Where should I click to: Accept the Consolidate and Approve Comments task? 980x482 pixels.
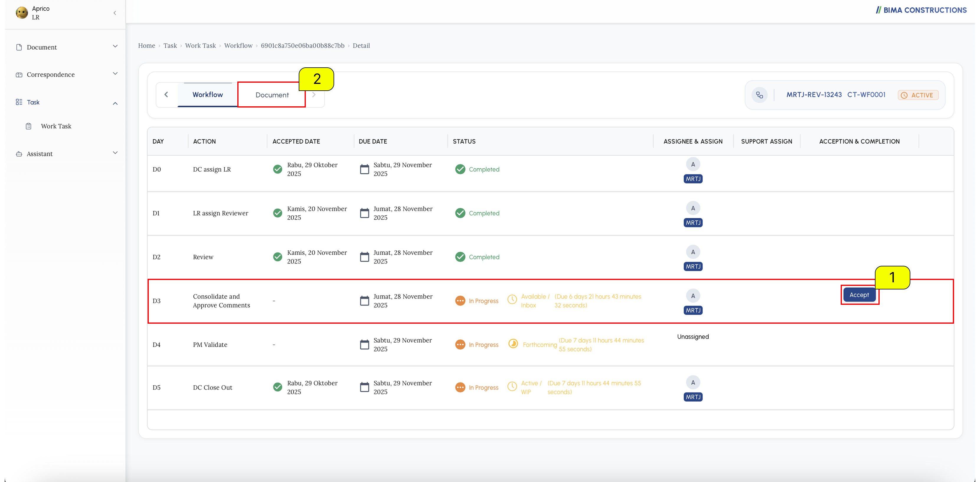click(859, 295)
